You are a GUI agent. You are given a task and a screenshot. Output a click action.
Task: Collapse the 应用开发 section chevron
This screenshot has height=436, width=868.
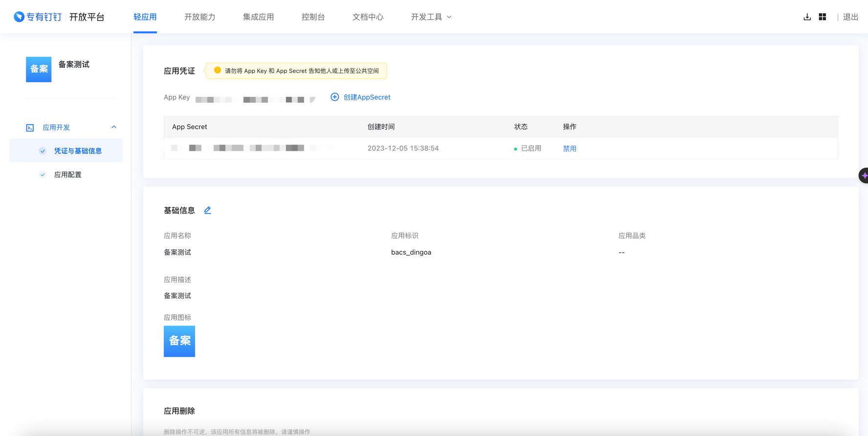point(114,127)
